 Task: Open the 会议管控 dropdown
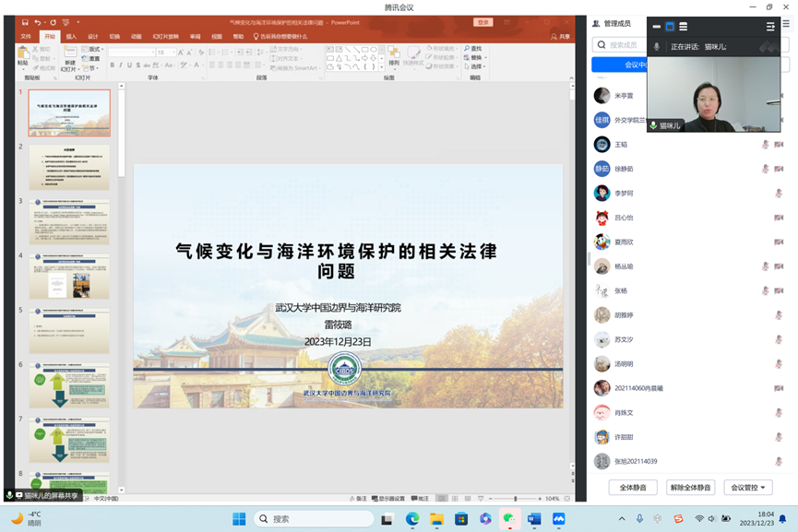[x=747, y=488]
